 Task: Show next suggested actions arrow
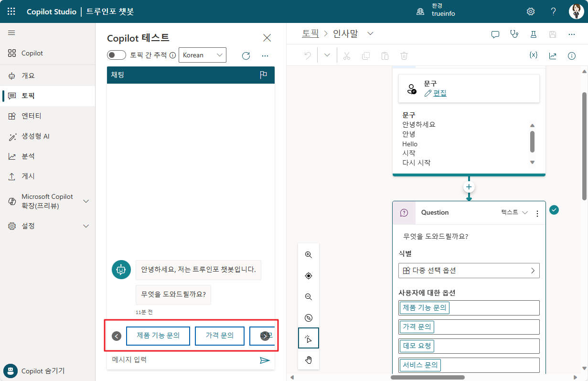pyautogui.click(x=265, y=336)
